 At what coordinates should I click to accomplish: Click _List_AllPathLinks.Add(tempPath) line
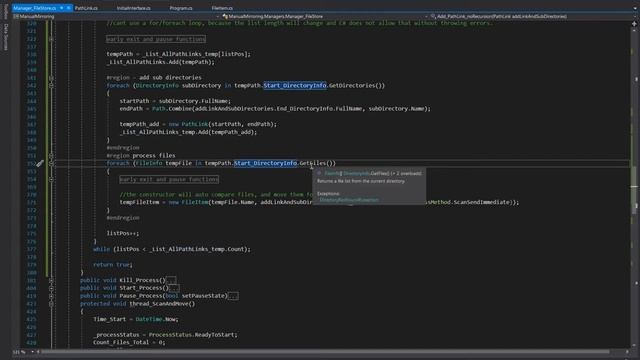coord(160,62)
